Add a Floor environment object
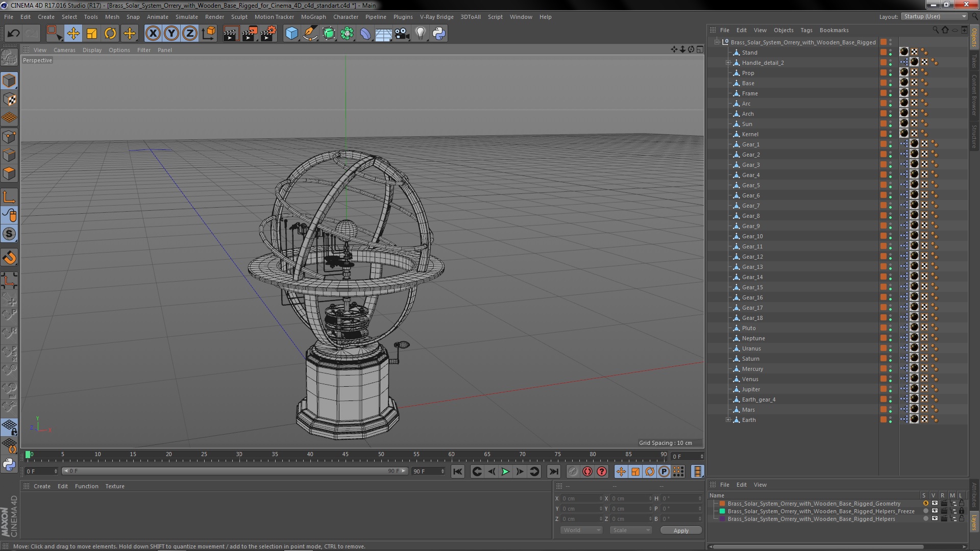 point(384,34)
